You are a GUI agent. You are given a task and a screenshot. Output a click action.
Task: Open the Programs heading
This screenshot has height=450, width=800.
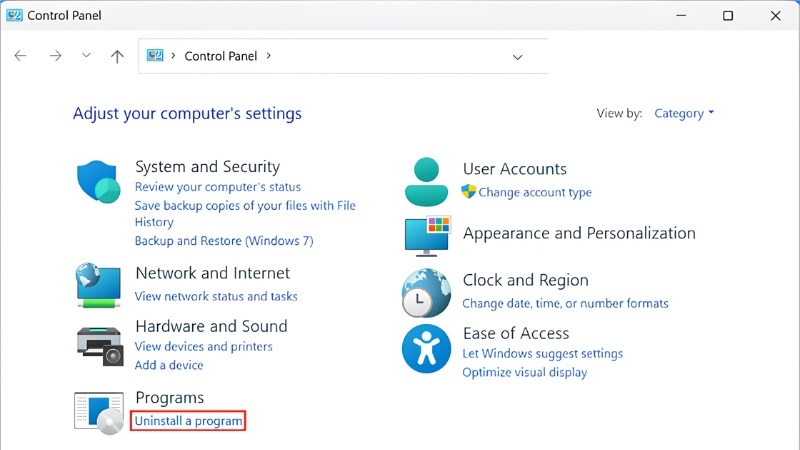tap(170, 397)
